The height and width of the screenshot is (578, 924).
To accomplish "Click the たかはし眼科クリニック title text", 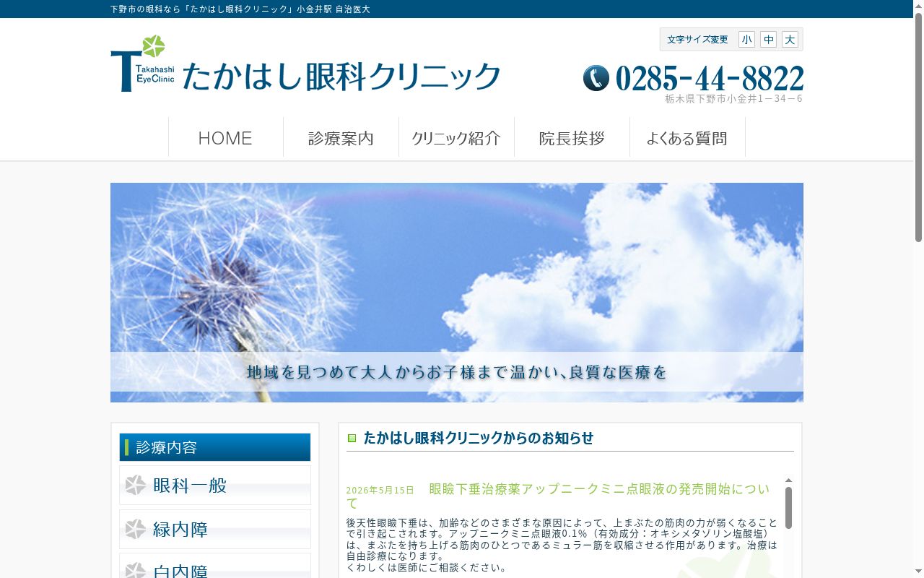I will pyautogui.click(x=341, y=75).
